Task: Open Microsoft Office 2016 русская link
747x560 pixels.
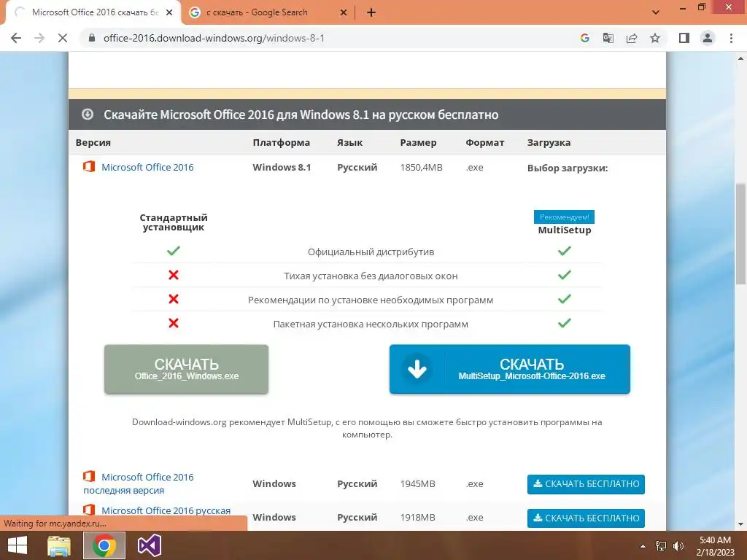Action: click(166, 510)
